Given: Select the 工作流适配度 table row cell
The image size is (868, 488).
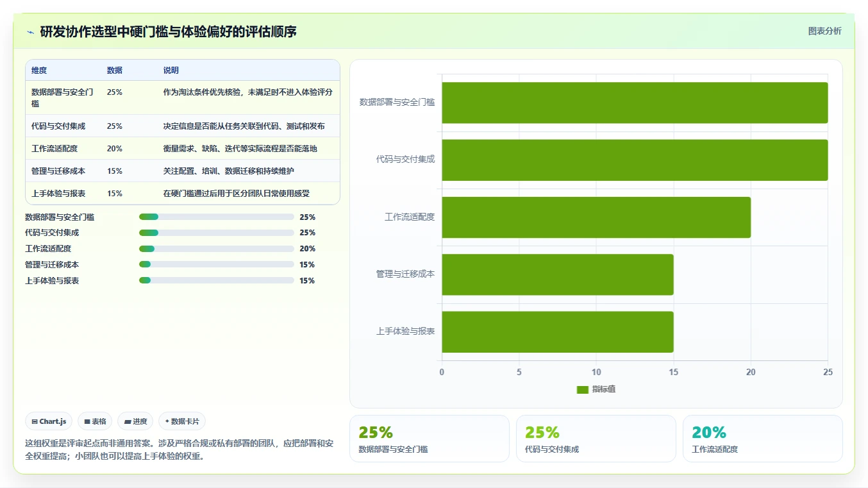Looking at the screenshot, I should point(63,148).
